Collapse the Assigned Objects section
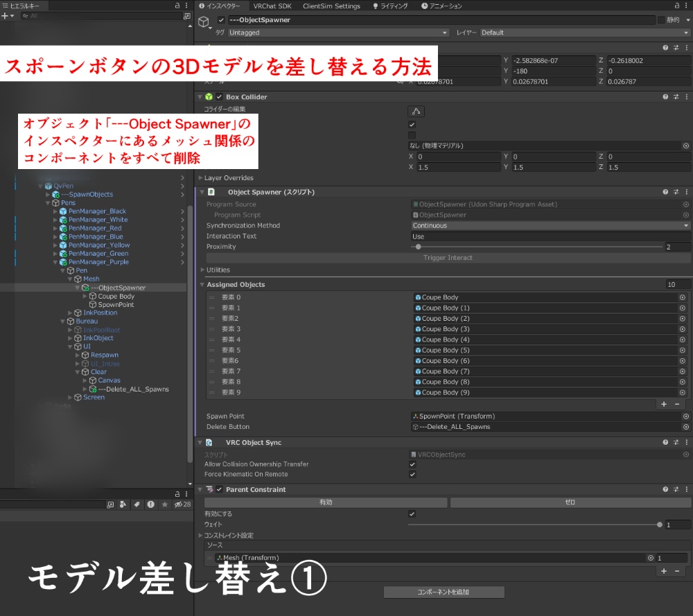The width and height of the screenshot is (693, 616). (201, 285)
